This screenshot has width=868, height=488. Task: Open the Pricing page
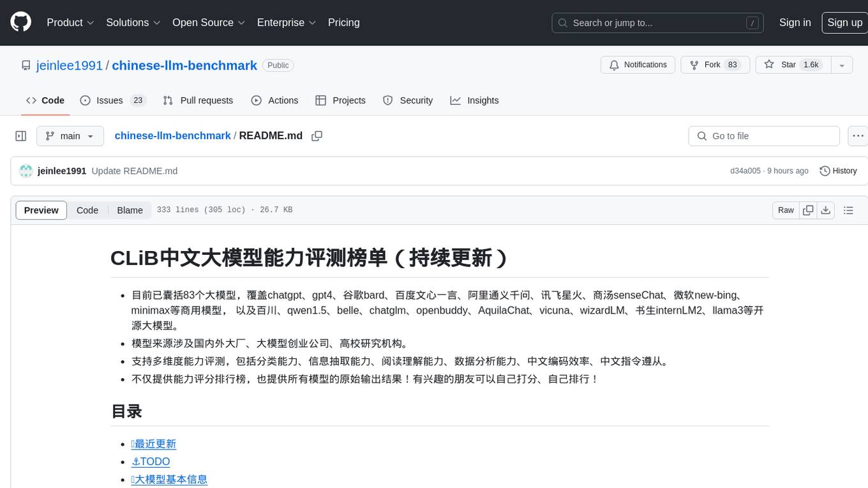[344, 22]
